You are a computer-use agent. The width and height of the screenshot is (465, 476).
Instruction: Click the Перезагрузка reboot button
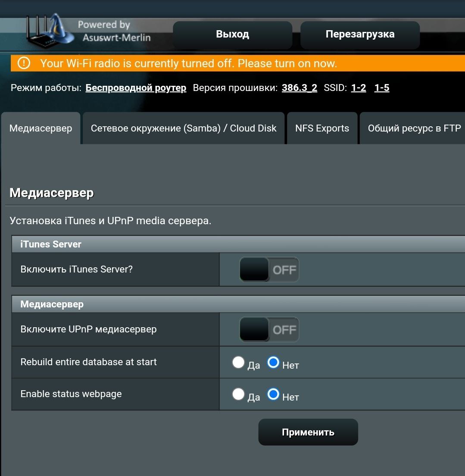click(x=360, y=34)
